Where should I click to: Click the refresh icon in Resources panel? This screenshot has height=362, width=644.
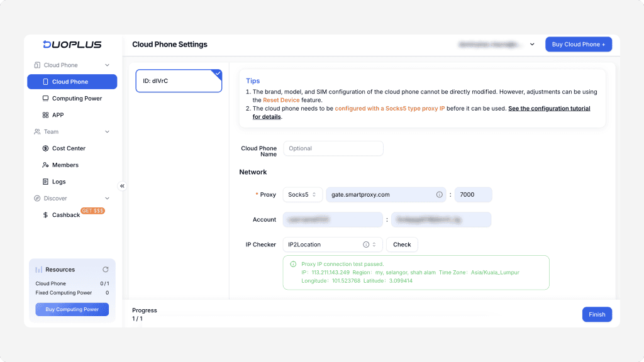point(106,270)
